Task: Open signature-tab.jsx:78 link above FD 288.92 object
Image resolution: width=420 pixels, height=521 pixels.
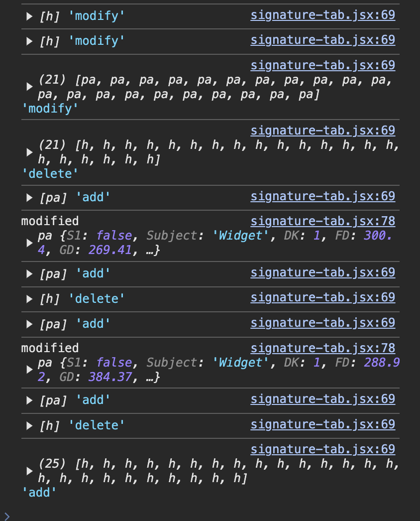Action: (x=323, y=348)
